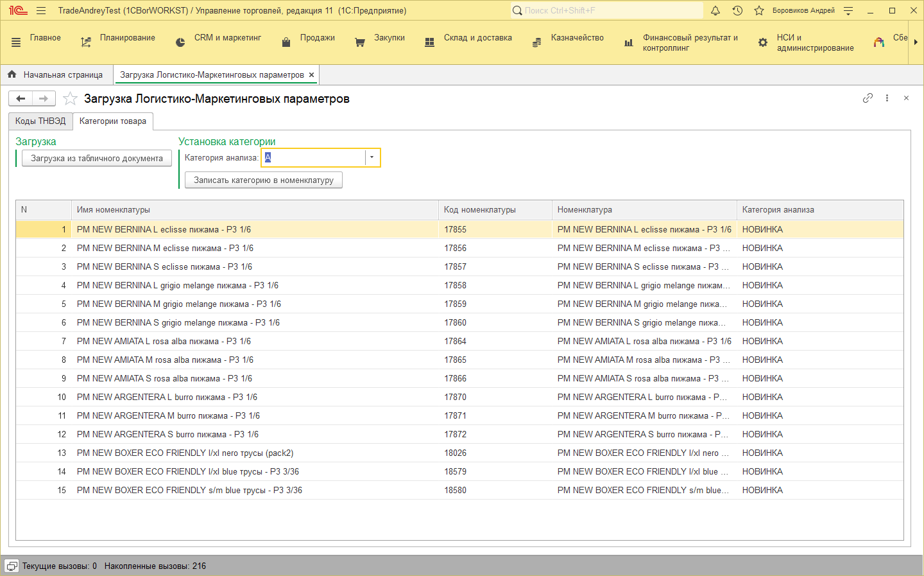The height and width of the screenshot is (576, 924).
Task: Click the back navigation arrow
Action: [x=21, y=98]
